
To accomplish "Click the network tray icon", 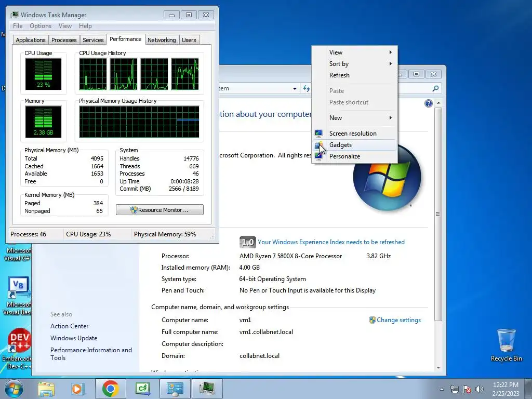I will (454, 389).
